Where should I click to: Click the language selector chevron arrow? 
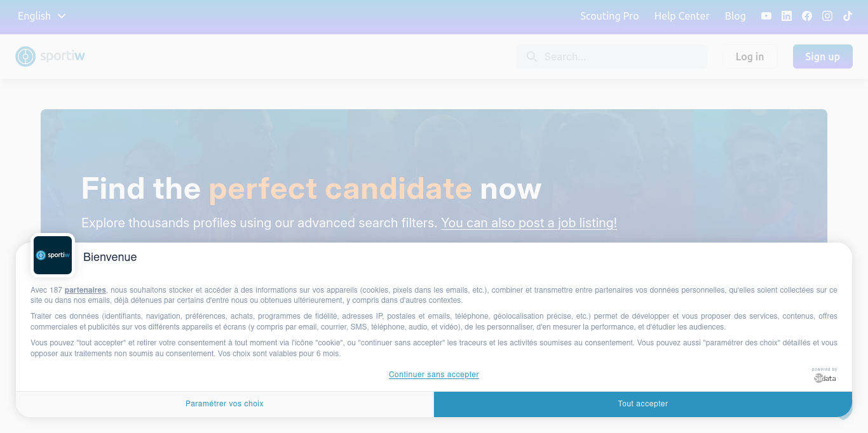pos(62,16)
